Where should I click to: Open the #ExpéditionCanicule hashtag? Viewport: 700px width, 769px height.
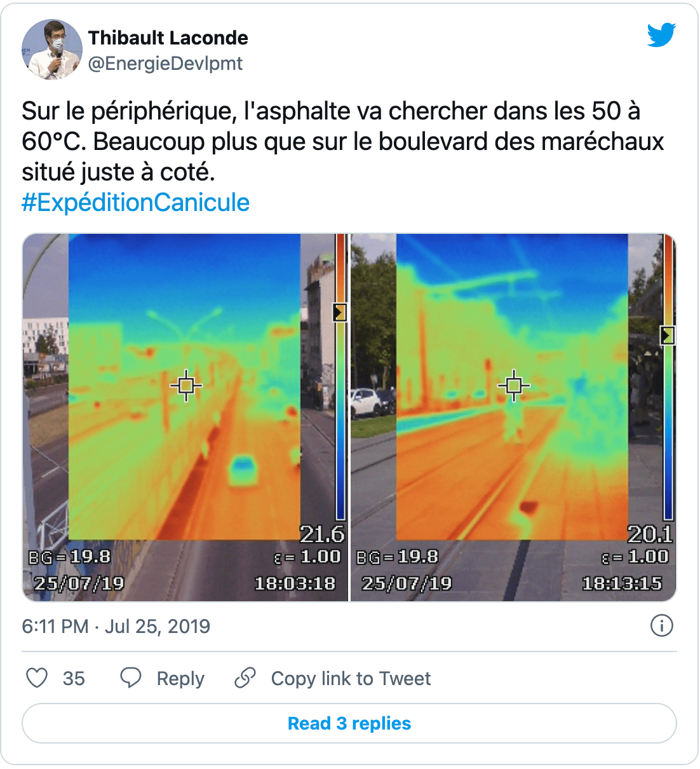(136, 203)
